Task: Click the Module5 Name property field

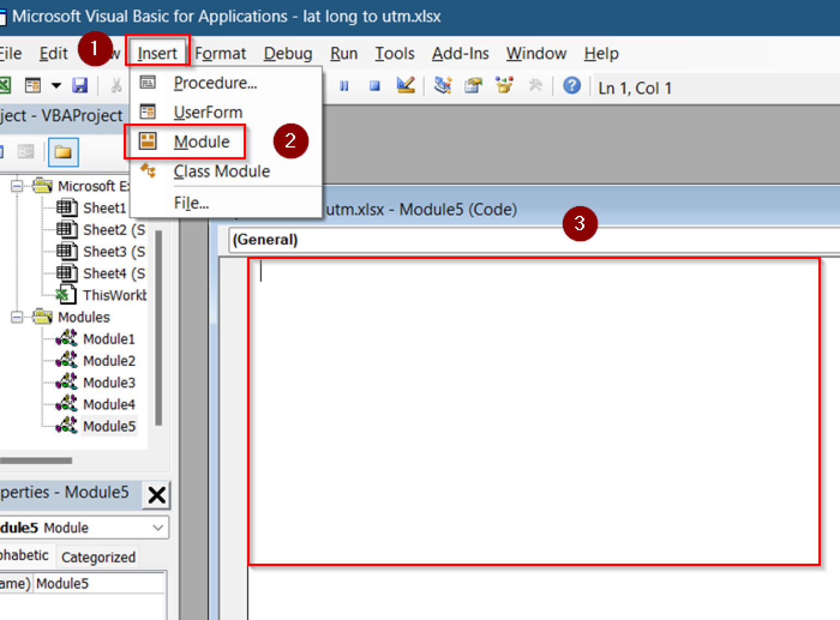Action: tap(100, 584)
